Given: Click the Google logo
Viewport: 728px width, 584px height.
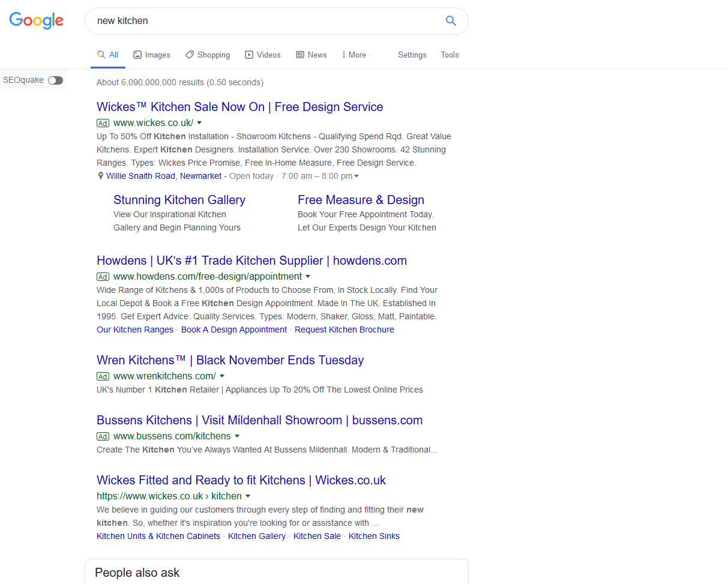Looking at the screenshot, I should [x=36, y=20].
